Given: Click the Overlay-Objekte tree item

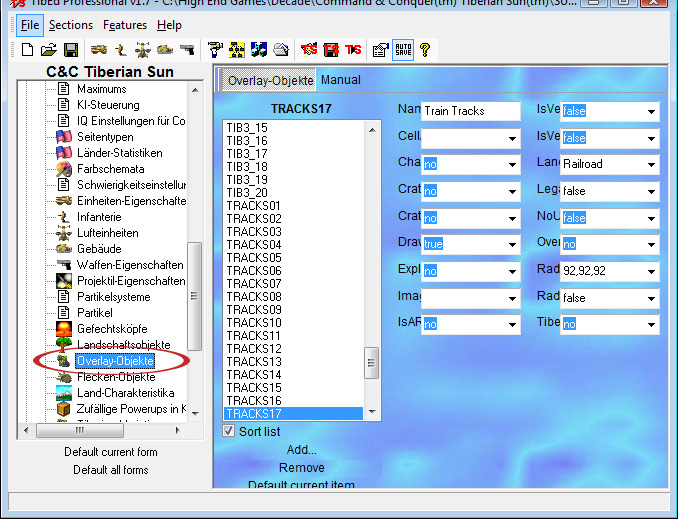Looking at the screenshot, I should [x=115, y=361].
